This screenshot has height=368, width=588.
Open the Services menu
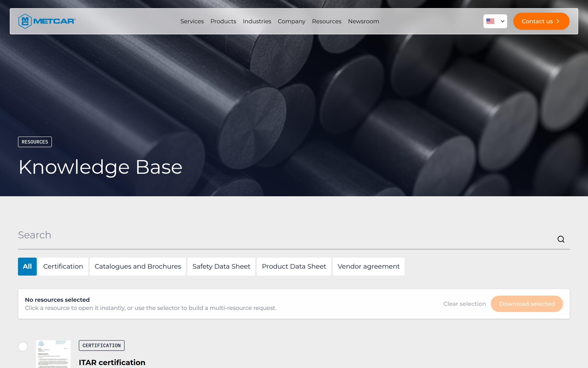(192, 21)
